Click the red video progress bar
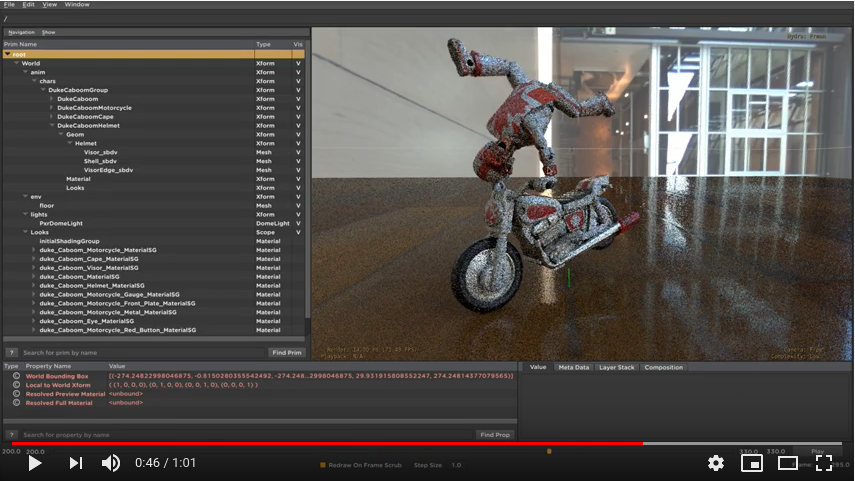 tap(327, 443)
